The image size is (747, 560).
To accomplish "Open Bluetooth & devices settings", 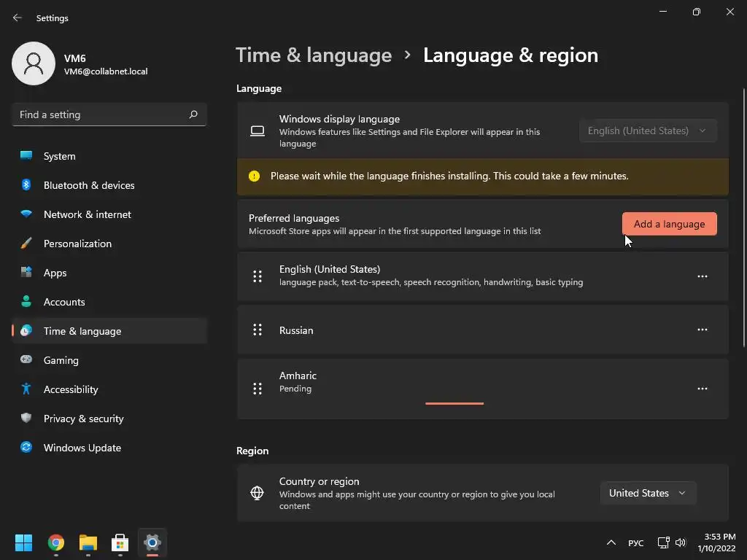I will 109,185.
